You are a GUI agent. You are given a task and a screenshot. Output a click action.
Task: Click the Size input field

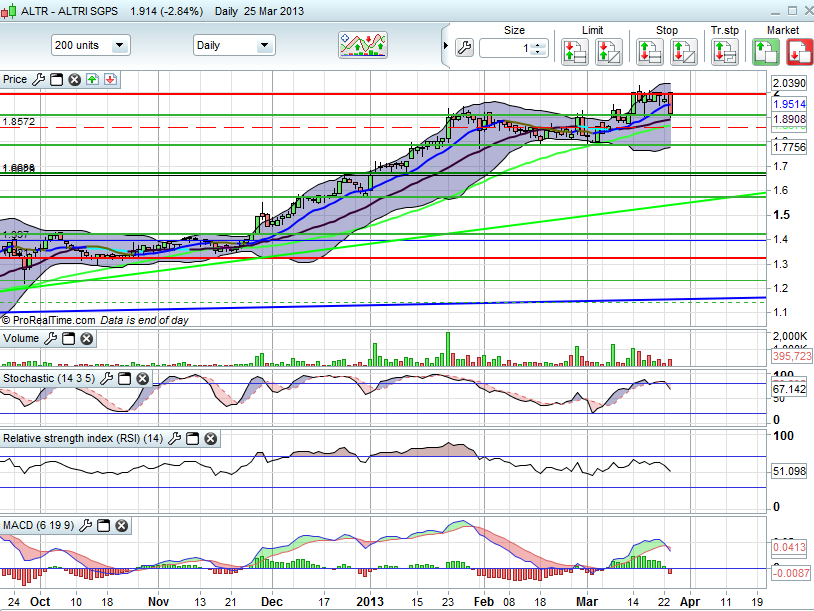(x=505, y=47)
